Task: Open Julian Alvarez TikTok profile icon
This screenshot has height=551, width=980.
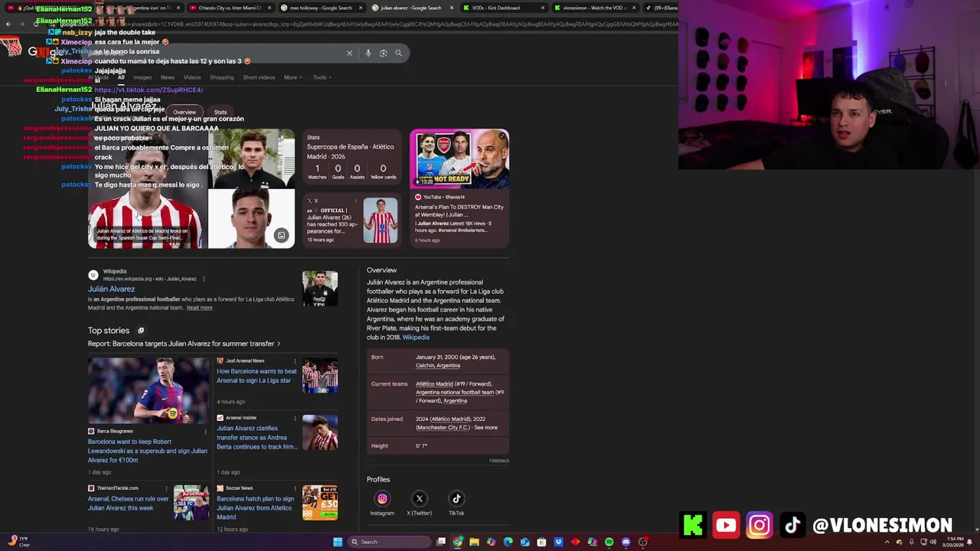Action: (456, 499)
